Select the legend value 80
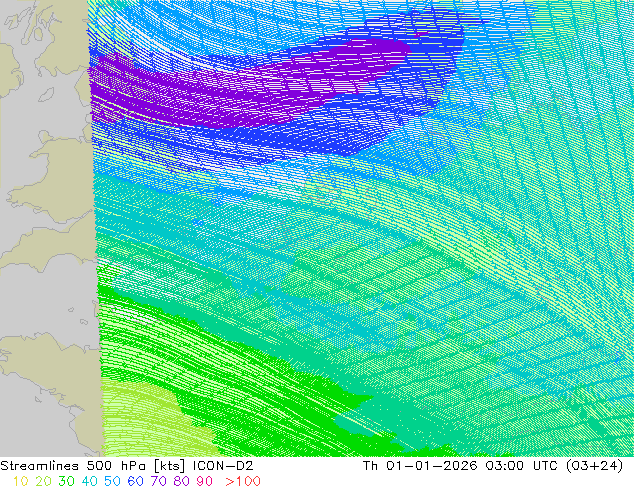The width and height of the screenshot is (634, 490). pyautogui.click(x=181, y=481)
